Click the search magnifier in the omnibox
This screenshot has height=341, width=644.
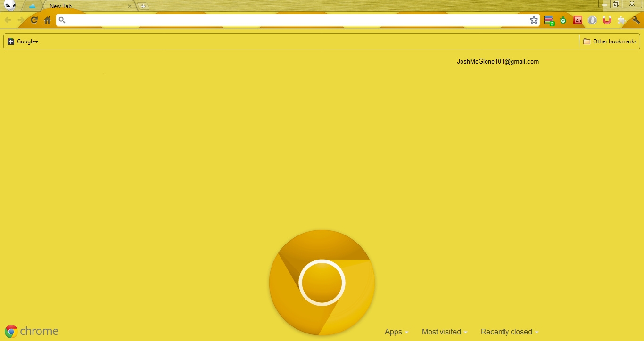[62, 20]
